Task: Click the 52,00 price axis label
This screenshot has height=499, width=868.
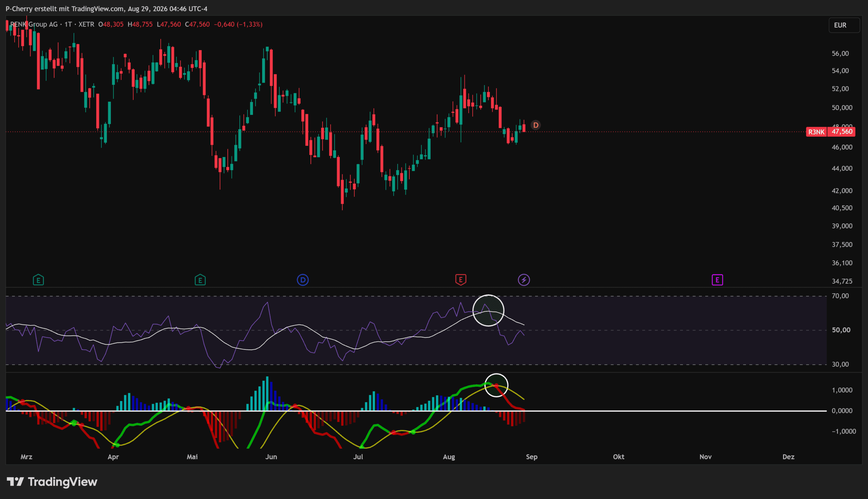Action: click(x=840, y=89)
